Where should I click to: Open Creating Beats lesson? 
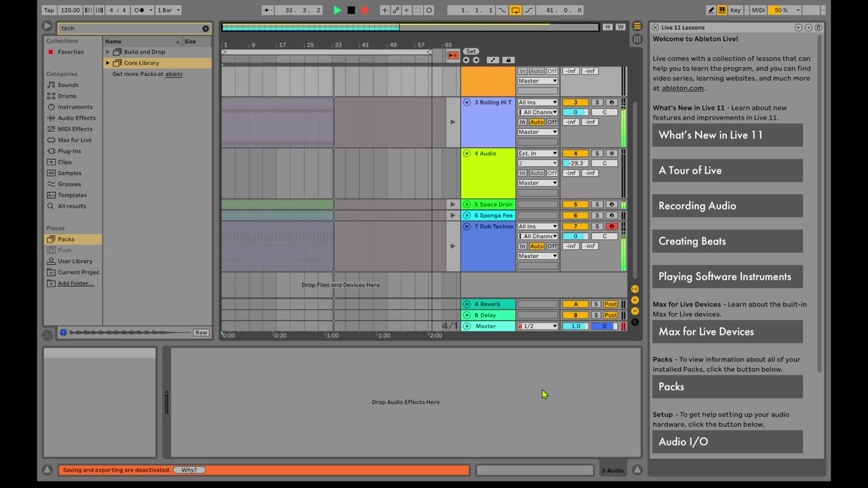[728, 241]
